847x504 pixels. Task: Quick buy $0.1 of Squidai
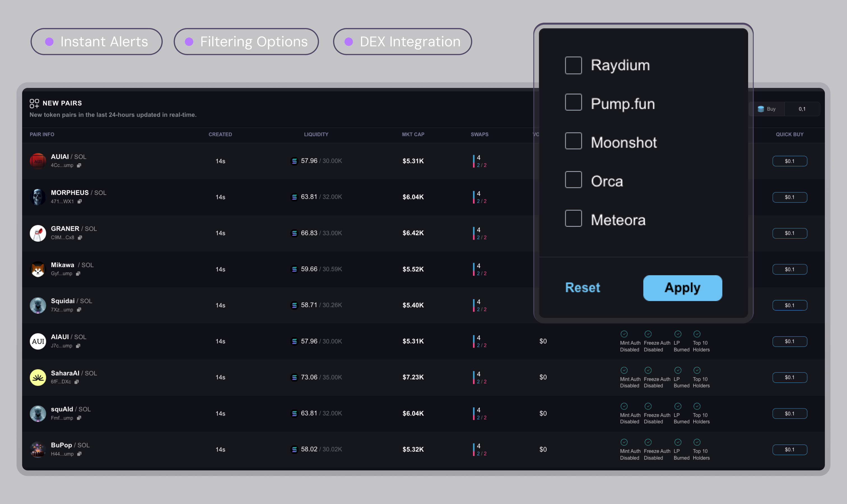pyautogui.click(x=790, y=305)
